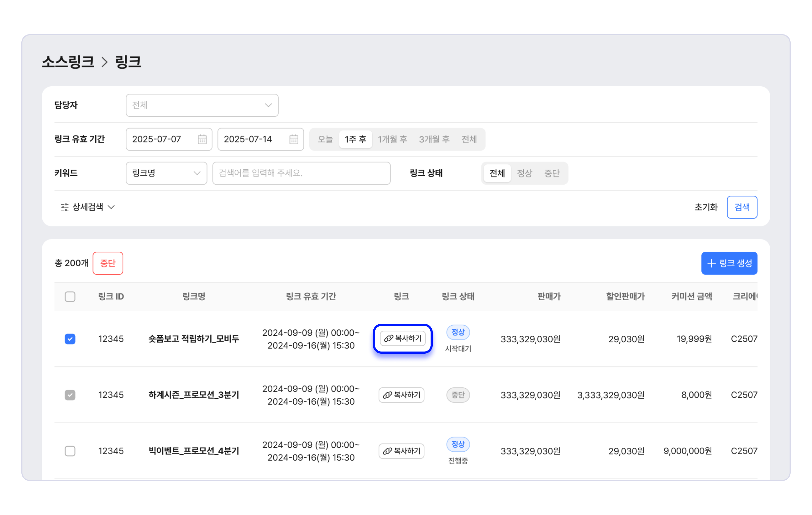Image resolution: width=812 pixels, height=515 pixels.
Task: Click the red 중단 button
Action: (x=108, y=263)
